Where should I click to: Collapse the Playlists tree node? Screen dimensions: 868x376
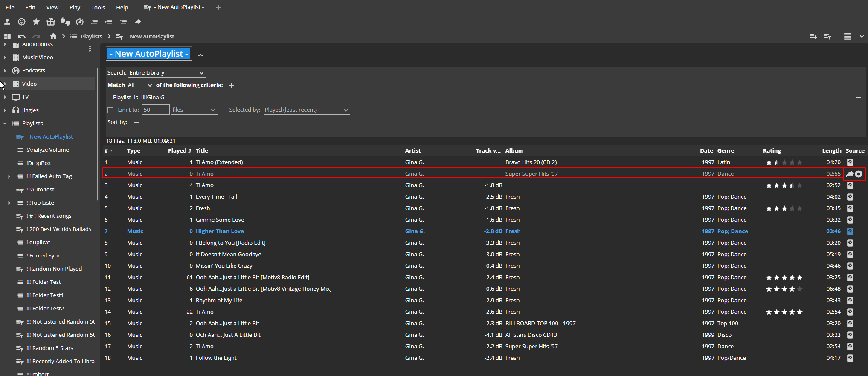[x=5, y=124]
